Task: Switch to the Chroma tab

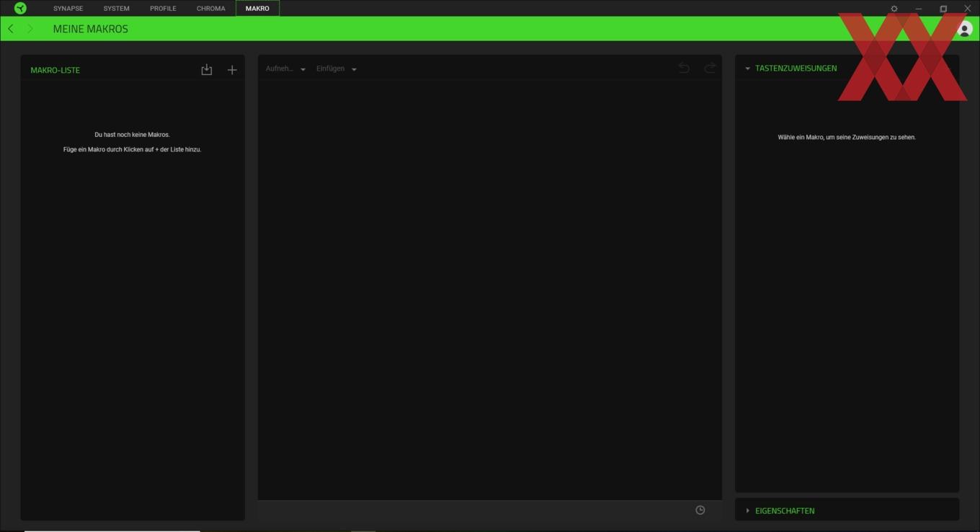Action: pos(211,9)
